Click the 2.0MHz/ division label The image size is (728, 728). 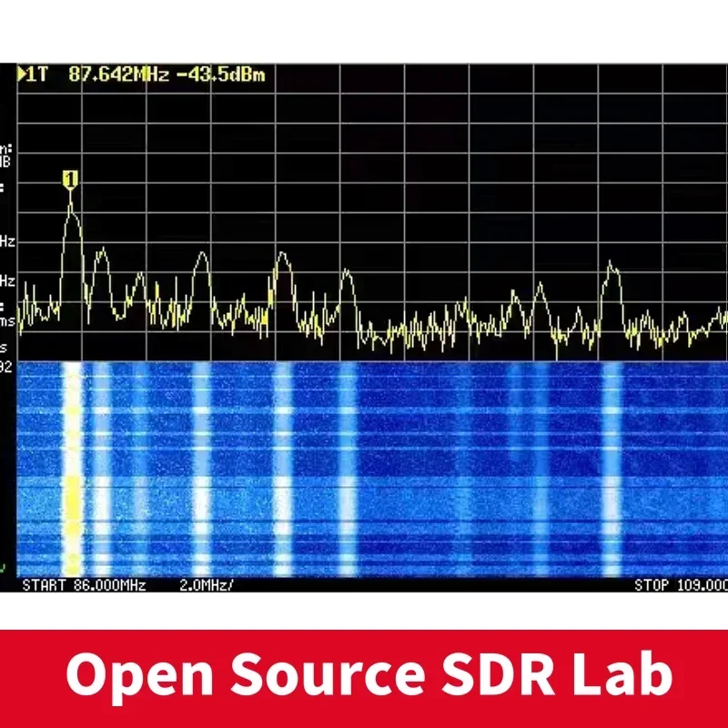point(207,585)
